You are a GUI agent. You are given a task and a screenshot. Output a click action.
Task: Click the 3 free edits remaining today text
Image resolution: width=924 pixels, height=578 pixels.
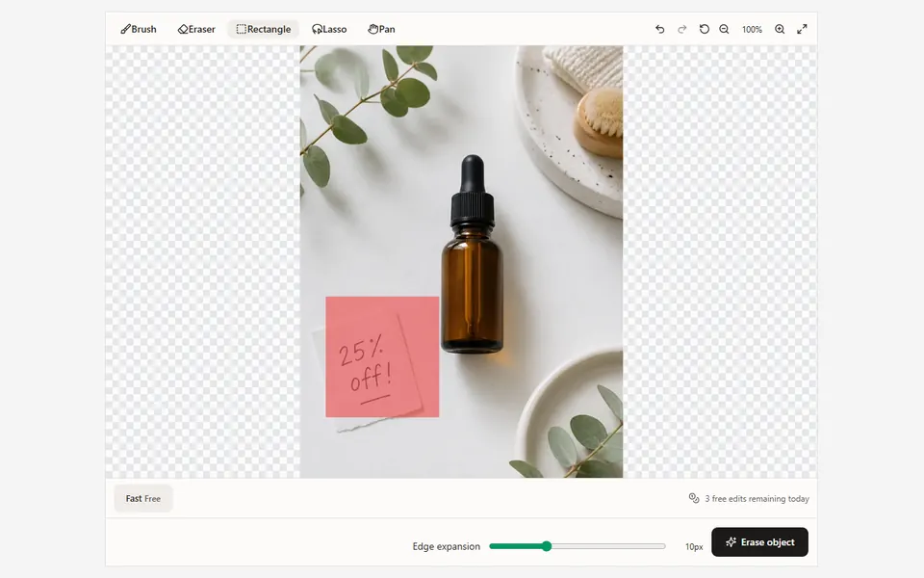[757, 499]
